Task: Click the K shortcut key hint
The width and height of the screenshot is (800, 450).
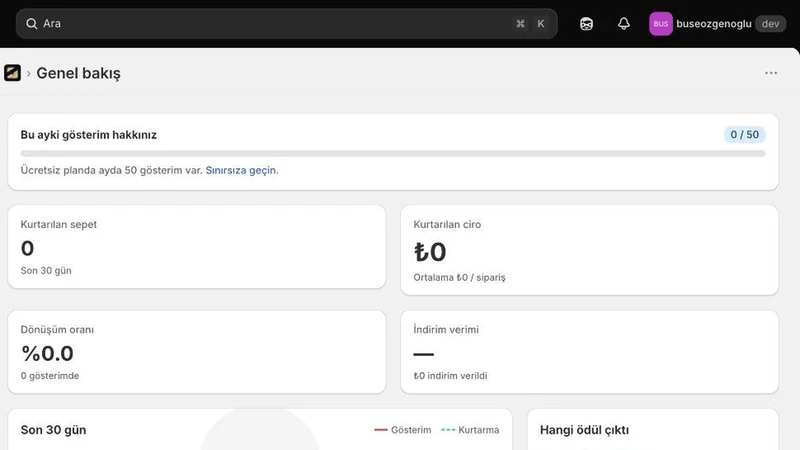Action: [x=541, y=23]
